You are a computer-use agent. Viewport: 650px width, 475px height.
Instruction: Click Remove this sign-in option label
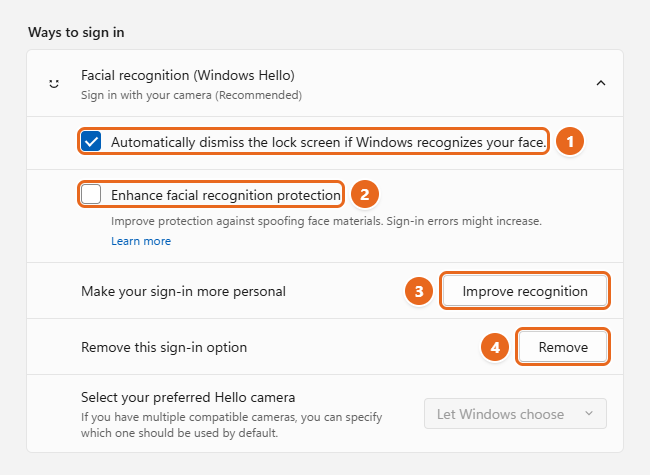[164, 347]
